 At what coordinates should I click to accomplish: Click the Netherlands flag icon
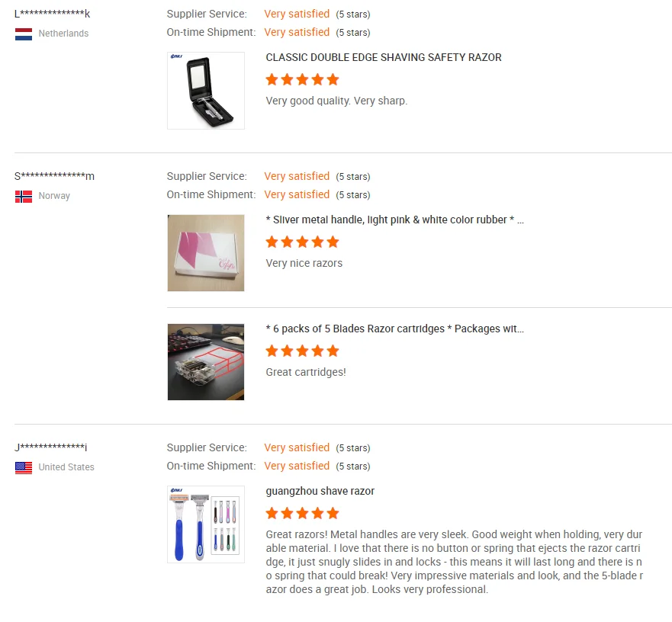(24, 34)
